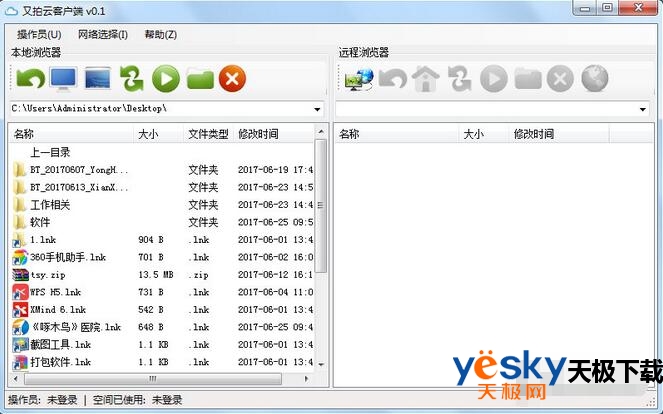Click the green back arrow in local toolbar
Image resolution: width=663 pixels, height=414 pixels.
pyautogui.click(x=29, y=78)
